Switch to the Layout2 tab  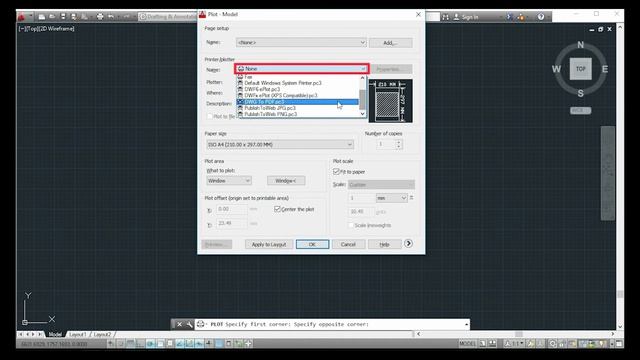pos(102,334)
